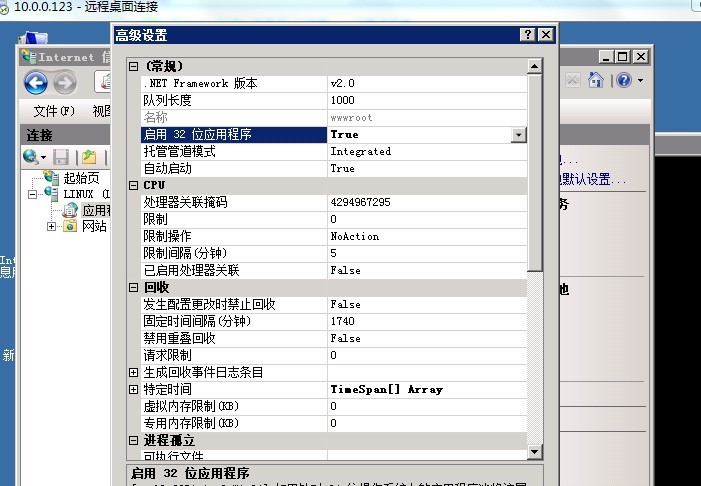Image resolution: width=701 pixels, height=486 pixels.
Task: Click the scrollbar down arrow in 高级设置
Action: (535, 452)
